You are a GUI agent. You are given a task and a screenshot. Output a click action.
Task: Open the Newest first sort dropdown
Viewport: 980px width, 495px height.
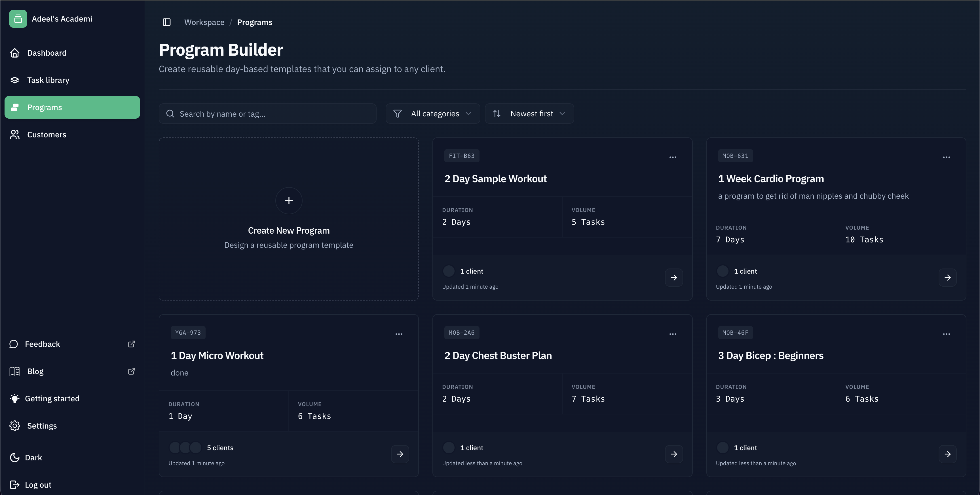[x=529, y=114]
